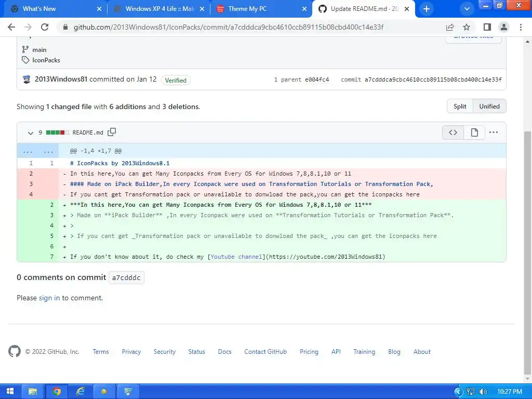Viewport: 532px width, 399px height.
Task: Display the source diff view
Action: [x=453, y=132]
